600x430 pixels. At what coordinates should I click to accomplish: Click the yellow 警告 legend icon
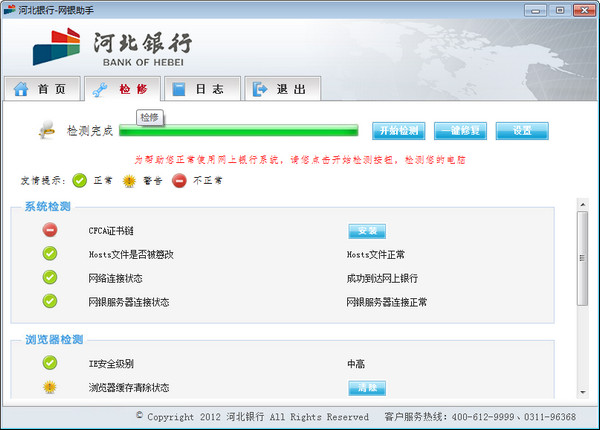click(129, 181)
